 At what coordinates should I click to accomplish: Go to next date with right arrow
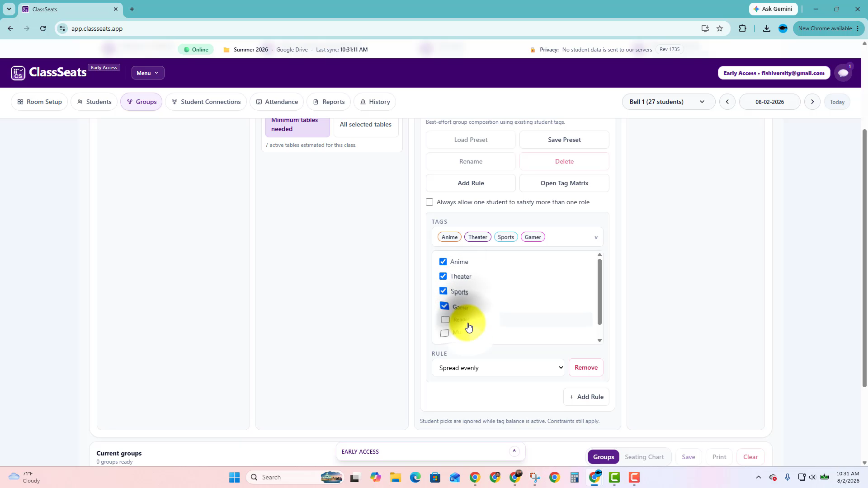click(812, 102)
